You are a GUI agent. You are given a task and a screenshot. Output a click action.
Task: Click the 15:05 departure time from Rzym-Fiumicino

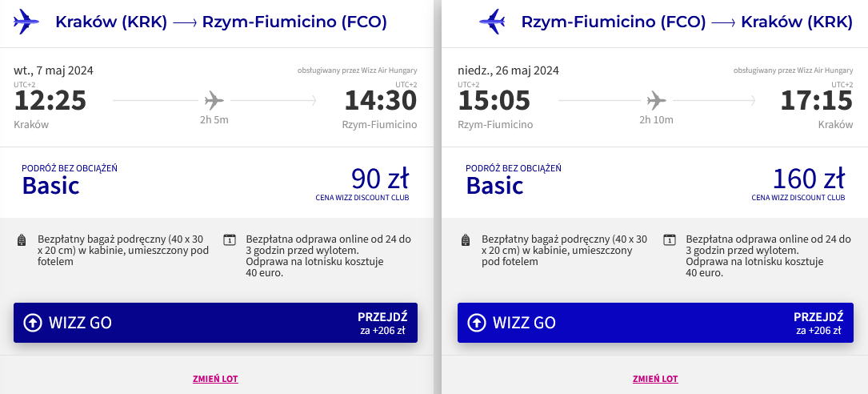pos(494,100)
